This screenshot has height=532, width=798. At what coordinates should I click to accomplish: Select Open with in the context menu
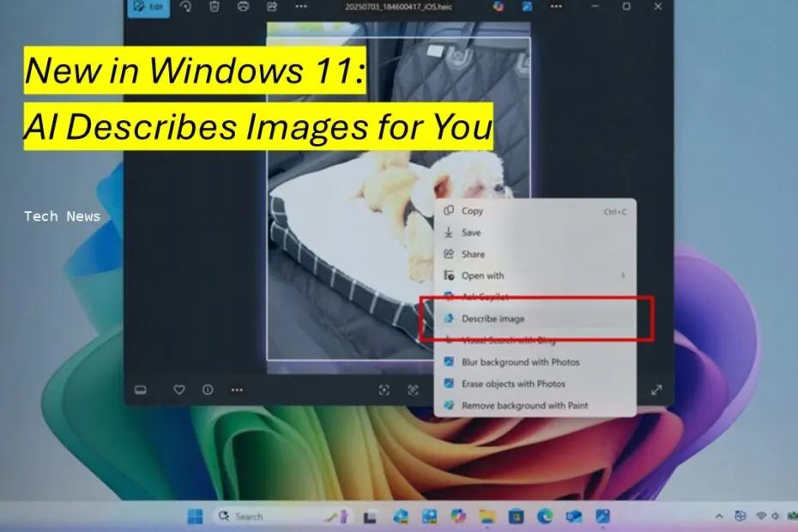[535, 275]
